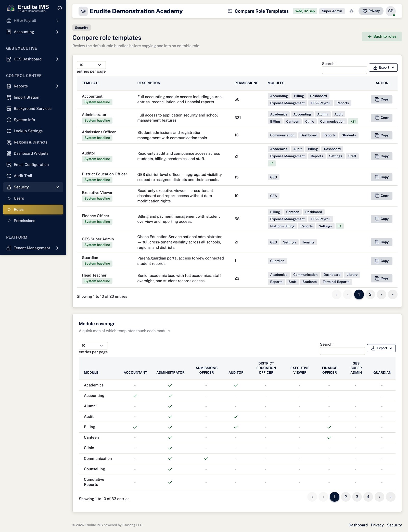
Task: Select Roles submenu item
Action: [33, 210]
